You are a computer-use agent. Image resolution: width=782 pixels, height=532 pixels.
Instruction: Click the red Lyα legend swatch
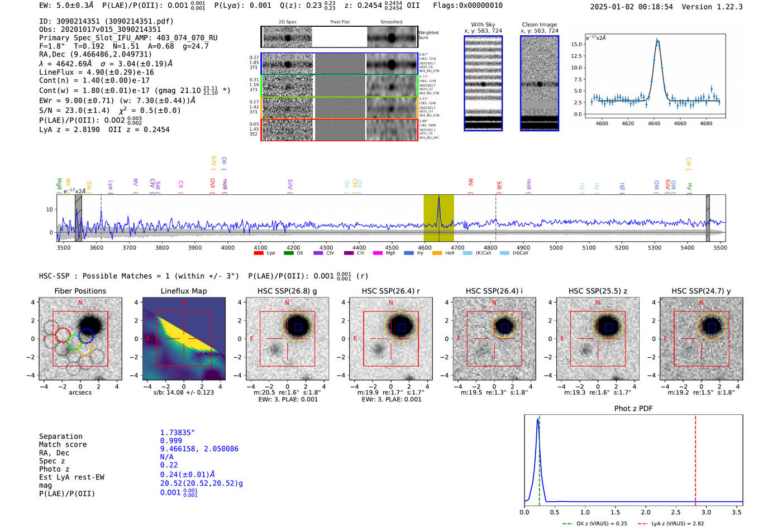(259, 253)
